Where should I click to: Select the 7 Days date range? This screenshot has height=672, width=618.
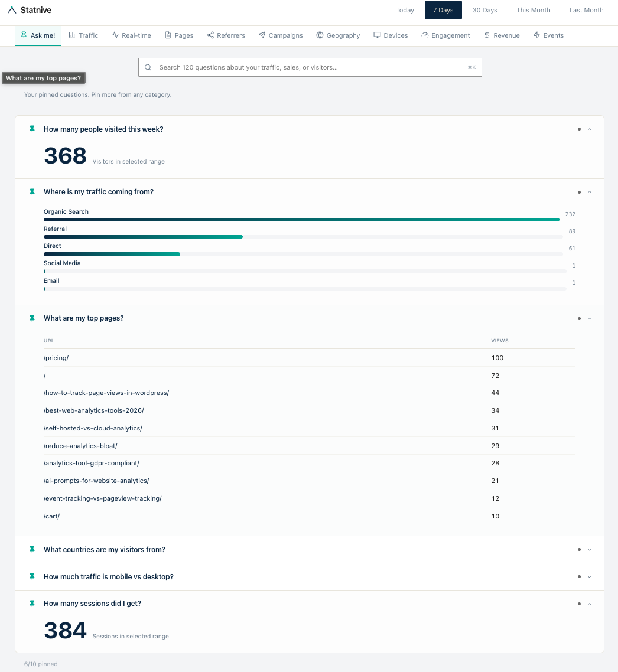(x=443, y=10)
